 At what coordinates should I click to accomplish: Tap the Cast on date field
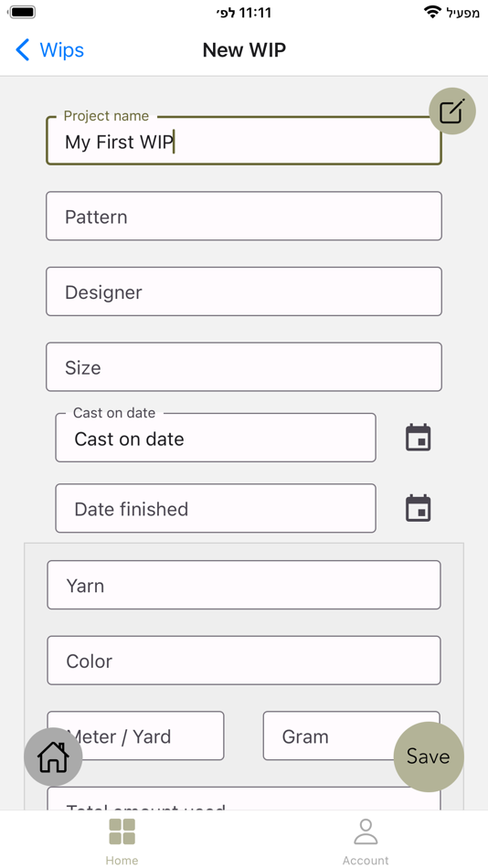pos(216,438)
